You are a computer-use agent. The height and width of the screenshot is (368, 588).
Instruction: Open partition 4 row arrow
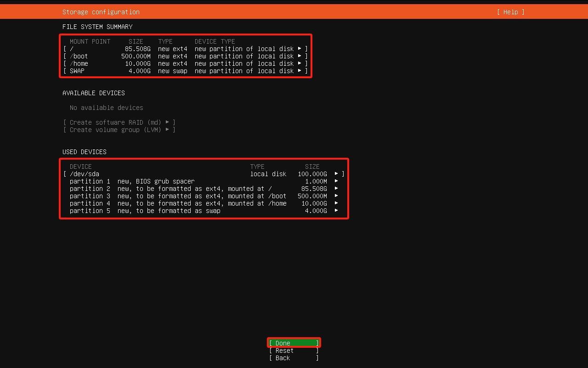[x=336, y=203]
